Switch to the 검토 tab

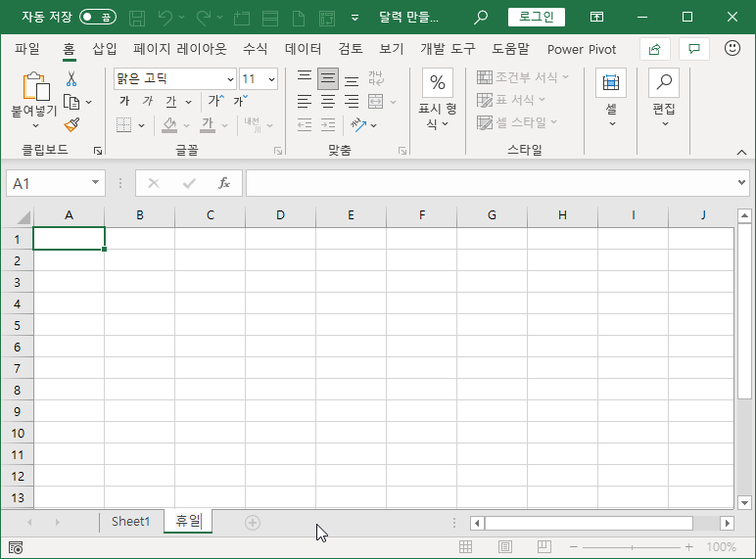point(350,49)
